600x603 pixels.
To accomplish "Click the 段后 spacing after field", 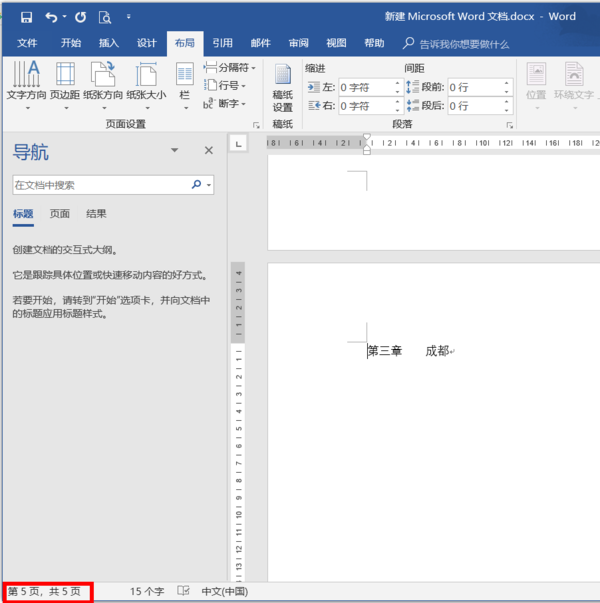I will 476,106.
